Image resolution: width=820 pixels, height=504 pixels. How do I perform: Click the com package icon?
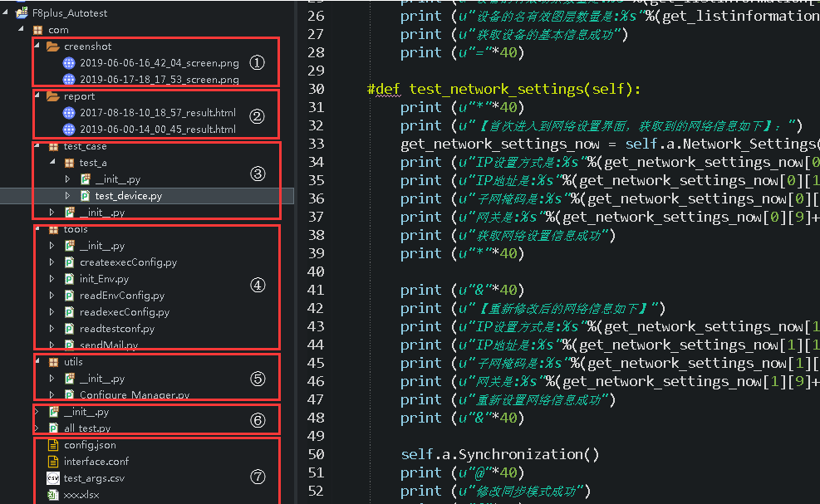(x=37, y=30)
